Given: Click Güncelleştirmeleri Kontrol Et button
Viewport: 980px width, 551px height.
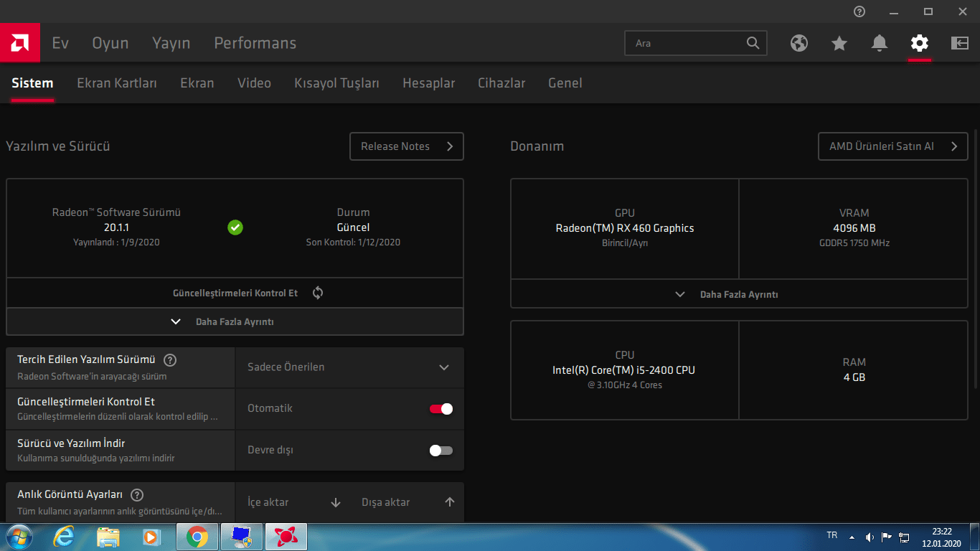Looking at the screenshot, I should coord(235,293).
